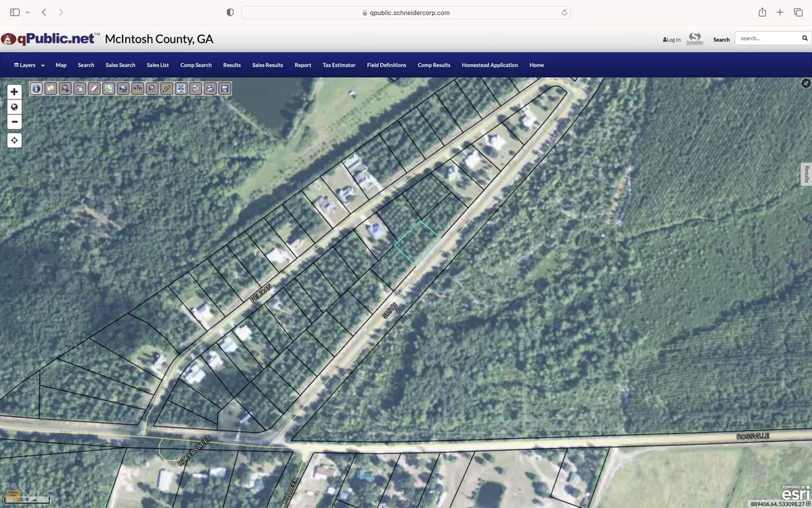Expand the Layers dropdown menu
The image size is (812, 508).
coord(29,65)
